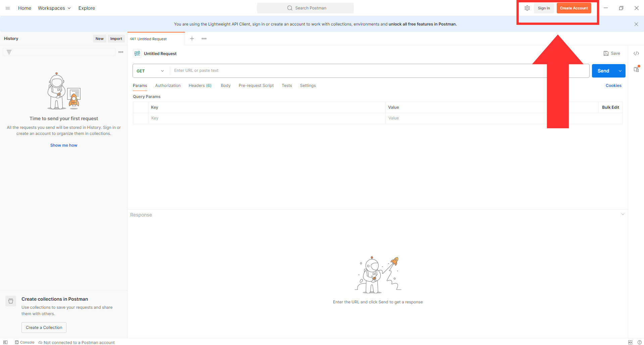Viewport: 644px width, 345px height.
Task: Click the Import button
Action: [116, 39]
